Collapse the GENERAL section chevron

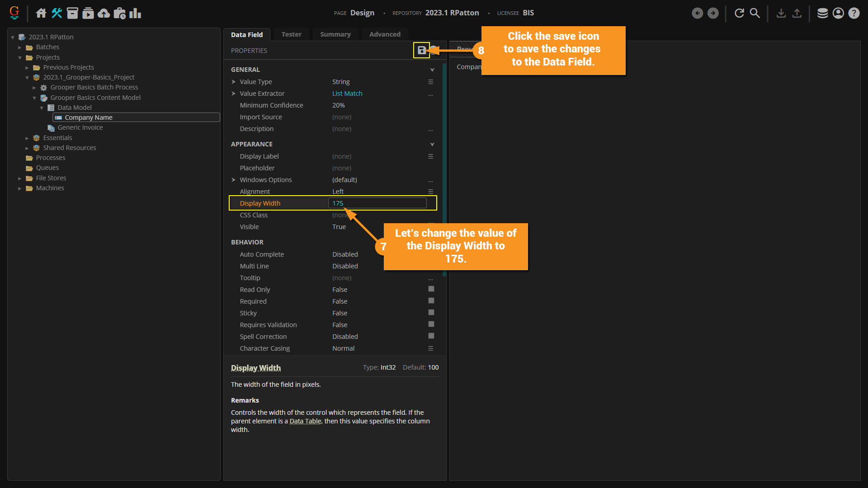432,70
